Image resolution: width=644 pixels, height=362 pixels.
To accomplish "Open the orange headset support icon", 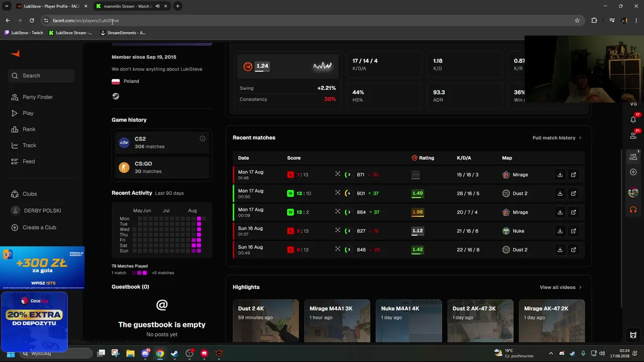I will (633, 210).
